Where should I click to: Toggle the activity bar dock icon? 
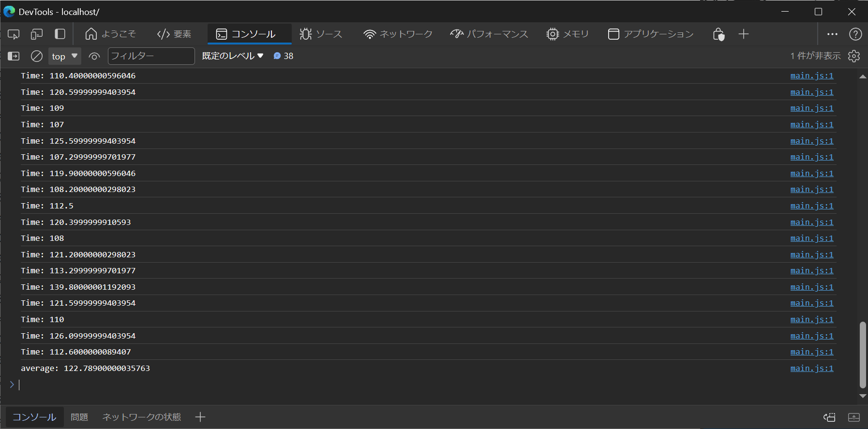[x=60, y=34]
